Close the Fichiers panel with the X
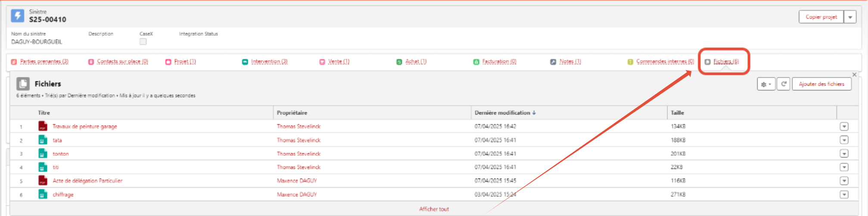 pos(855,74)
